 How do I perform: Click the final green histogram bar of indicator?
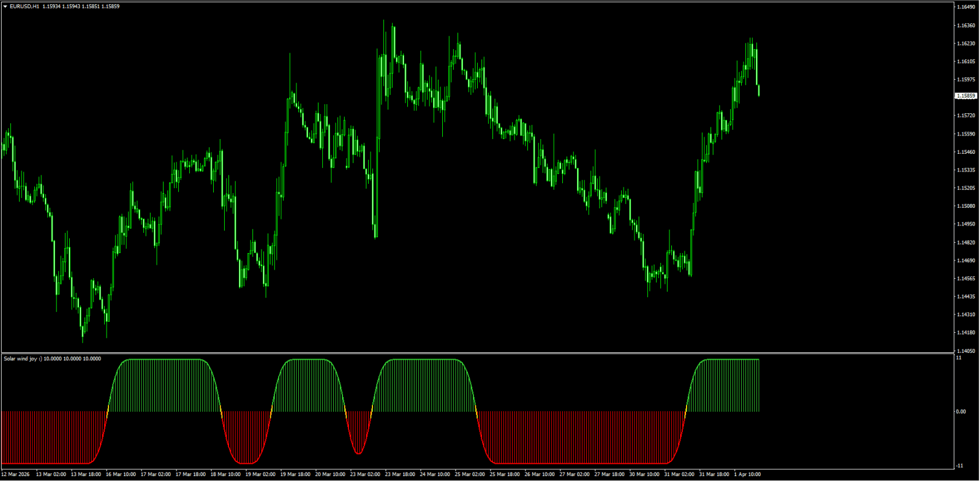[x=759, y=385]
